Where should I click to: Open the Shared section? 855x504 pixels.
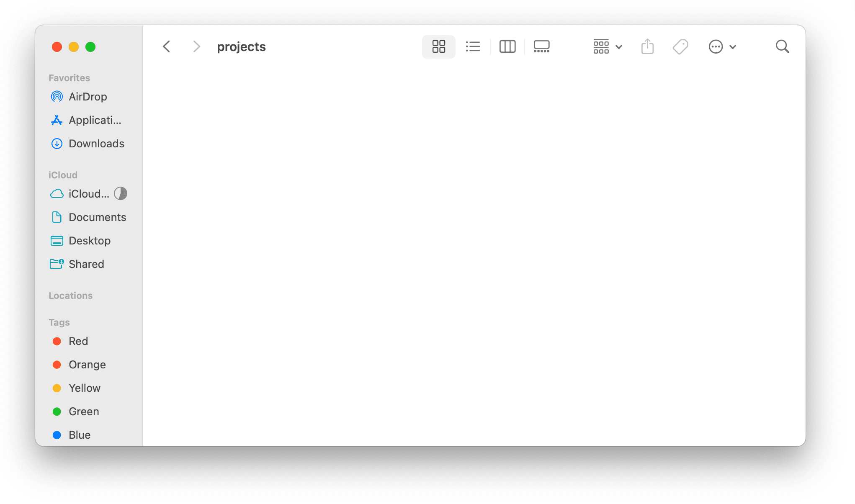[x=86, y=264]
